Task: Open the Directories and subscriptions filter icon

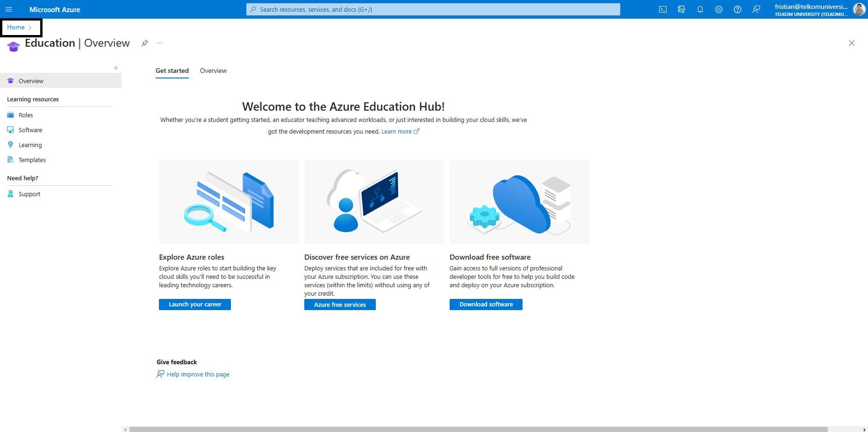Action: tap(681, 9)
